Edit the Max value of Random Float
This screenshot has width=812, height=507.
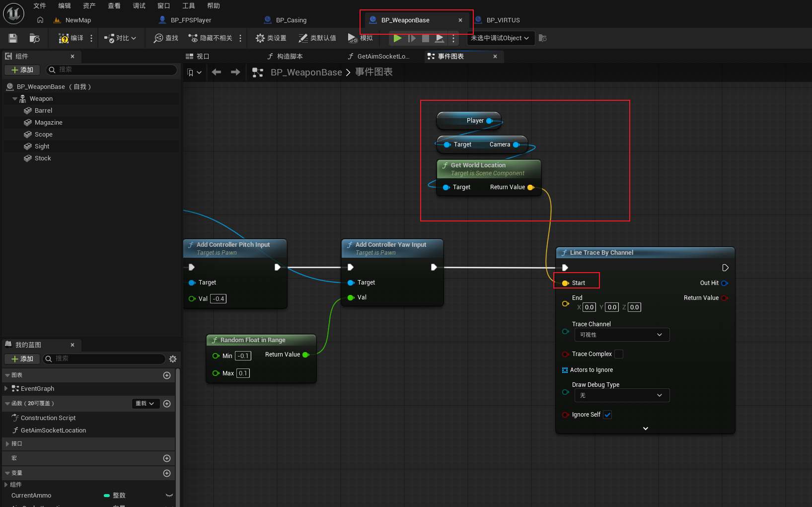coord(243,373)
